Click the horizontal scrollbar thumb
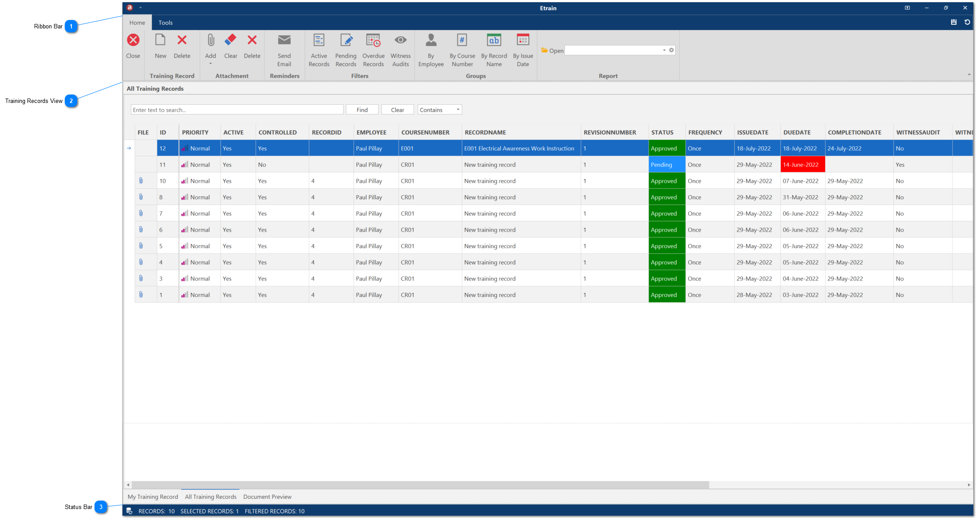The height and width of the screenshot is (521, 980). pyautogui.click(x=421, y=485)
